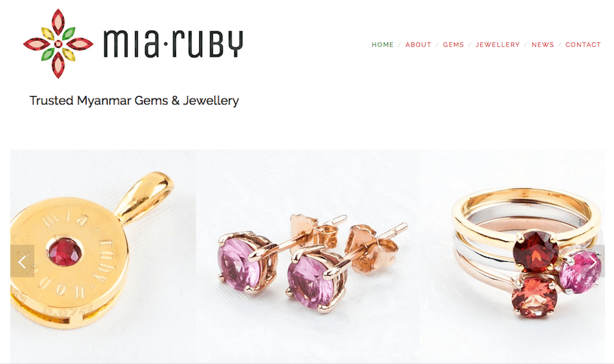Screen dimensions: 614x364
Task: Click the orange gemstone on ring
Action: pos(534,297)
